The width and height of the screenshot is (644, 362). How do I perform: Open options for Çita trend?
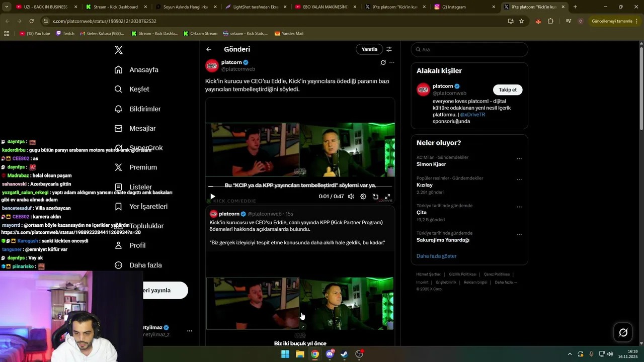[519, 207]
